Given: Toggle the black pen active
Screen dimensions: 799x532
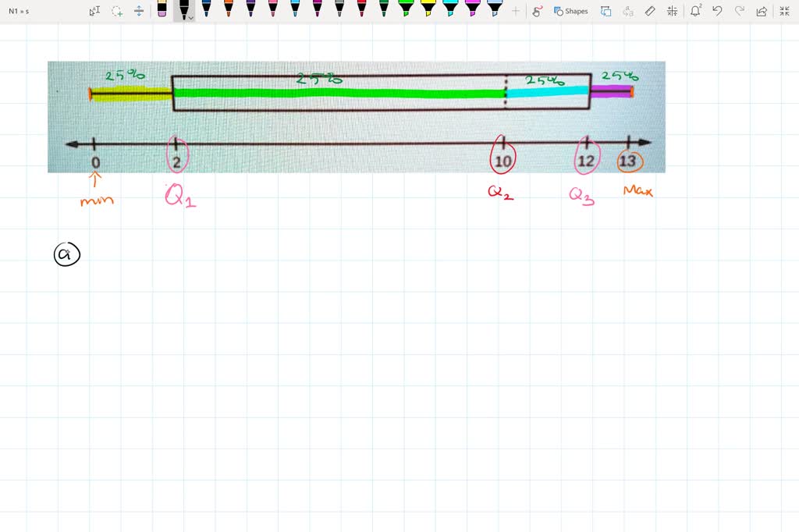Looking at the screenshot, I should click(x=185, y=9).
